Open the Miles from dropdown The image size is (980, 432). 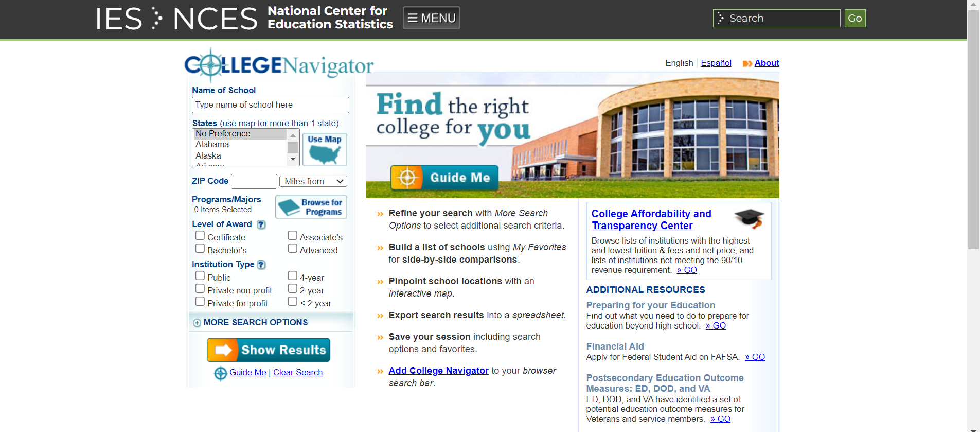313,181
